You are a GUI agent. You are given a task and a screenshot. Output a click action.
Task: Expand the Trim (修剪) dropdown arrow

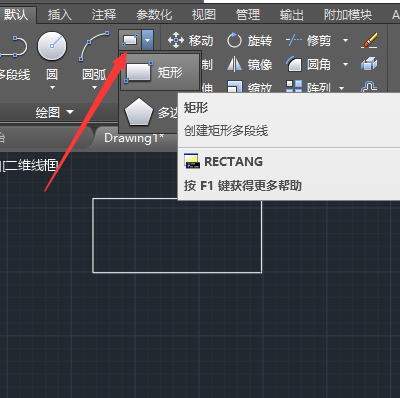tap(345, 41)
